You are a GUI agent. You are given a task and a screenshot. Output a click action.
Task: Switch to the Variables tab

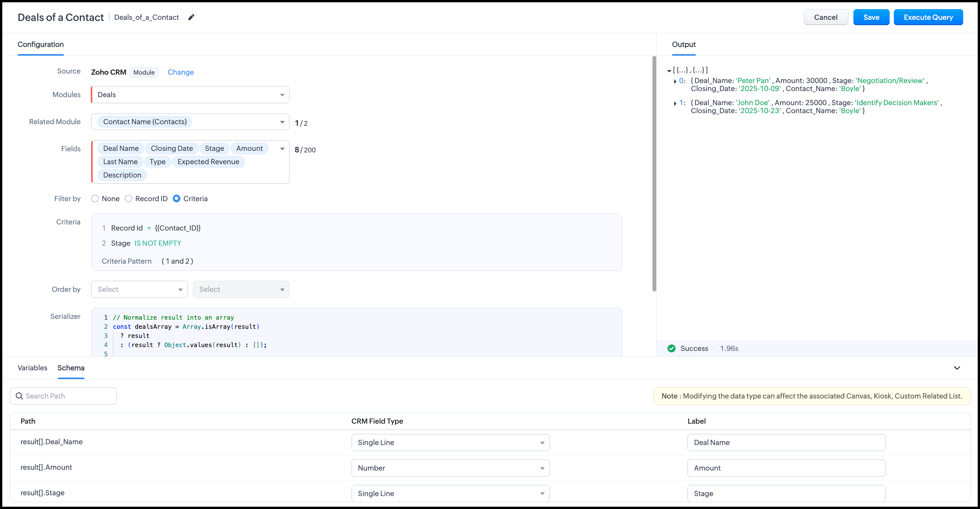point(32,368)
